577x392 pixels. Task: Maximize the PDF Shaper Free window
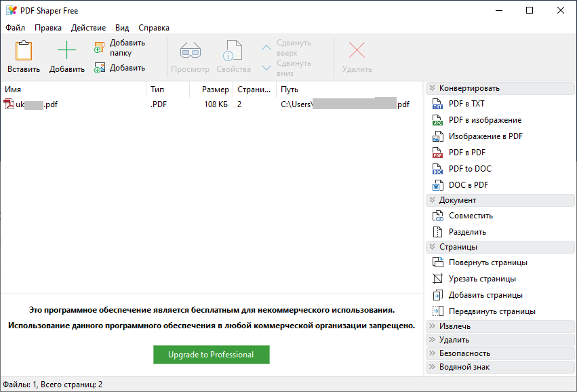pyautogui.click(x=529, y=10)
